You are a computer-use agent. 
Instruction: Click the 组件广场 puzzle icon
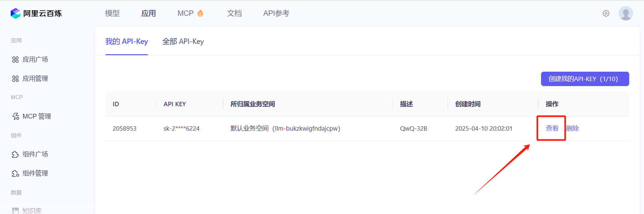(x=15, y=154)
